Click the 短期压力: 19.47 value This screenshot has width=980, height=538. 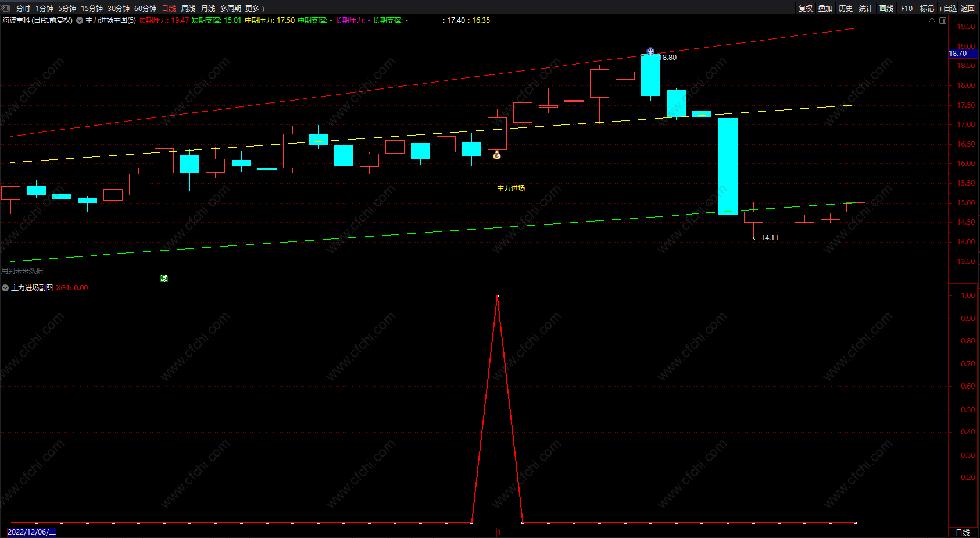point(164,20)
